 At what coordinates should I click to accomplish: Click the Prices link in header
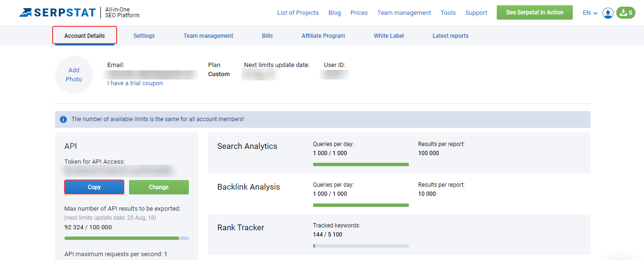(359, 13)
